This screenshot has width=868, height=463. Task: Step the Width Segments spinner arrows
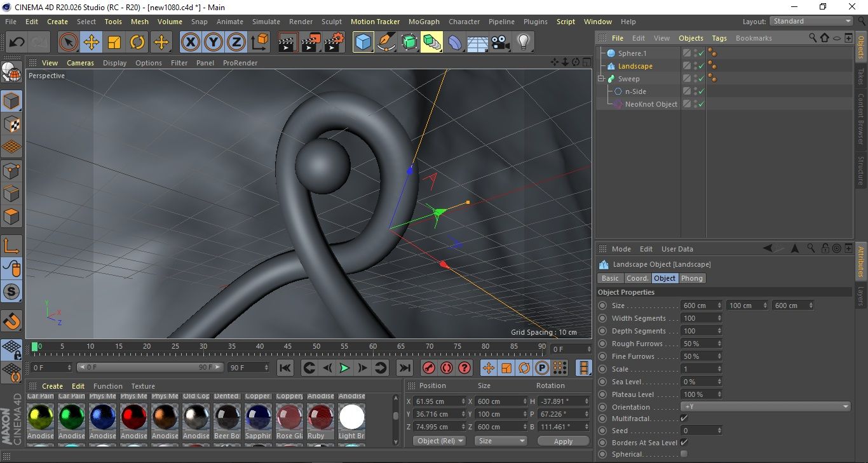tap(719, 318)
